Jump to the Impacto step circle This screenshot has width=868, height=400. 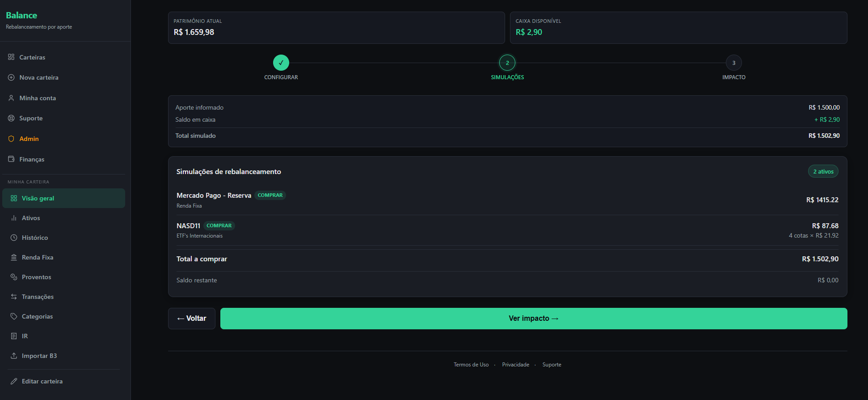click(x=734, y=63)
